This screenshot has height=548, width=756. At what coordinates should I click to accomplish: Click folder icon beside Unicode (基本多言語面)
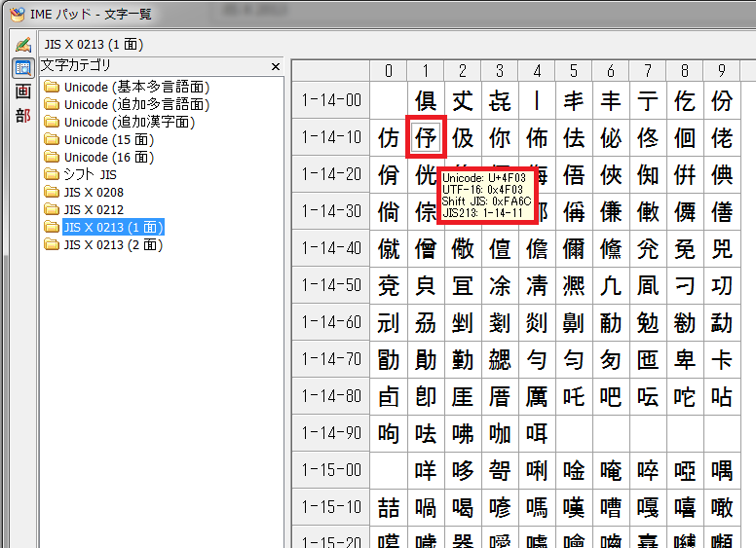52,88
